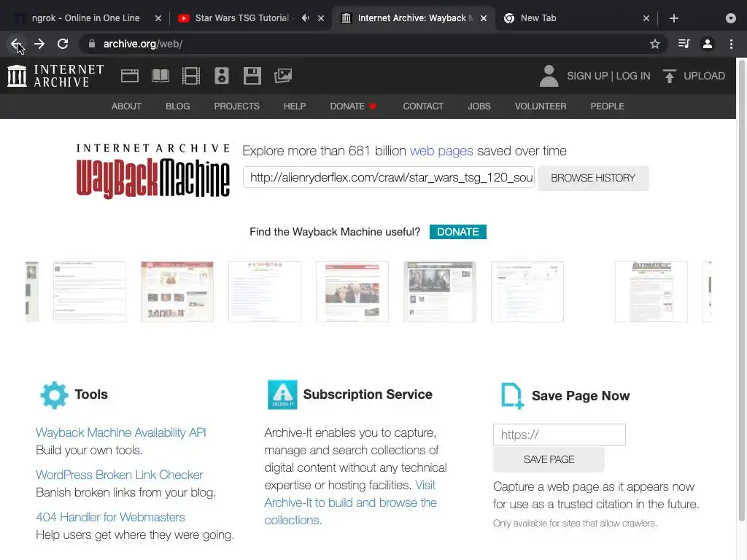Click the Wayback Machine logo

(x=153, y=171)
